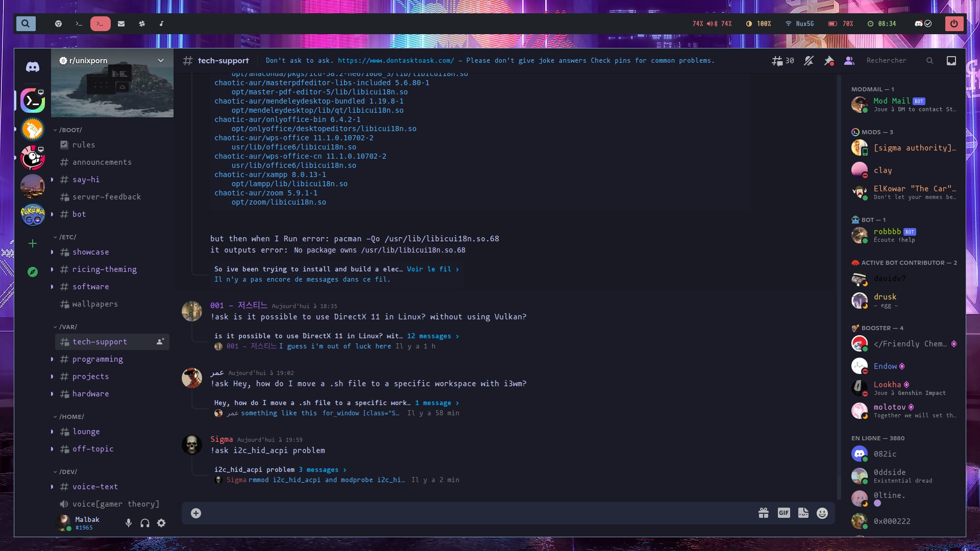980x551 pixels.
Task: Click the message input field
Action: coord(475,513)
